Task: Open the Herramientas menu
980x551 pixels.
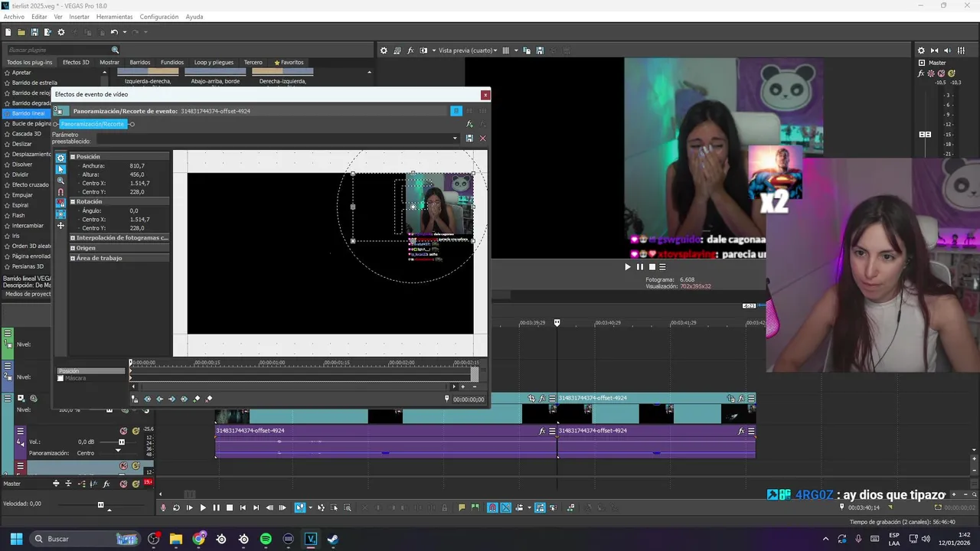Action: (x=114, y=17)
